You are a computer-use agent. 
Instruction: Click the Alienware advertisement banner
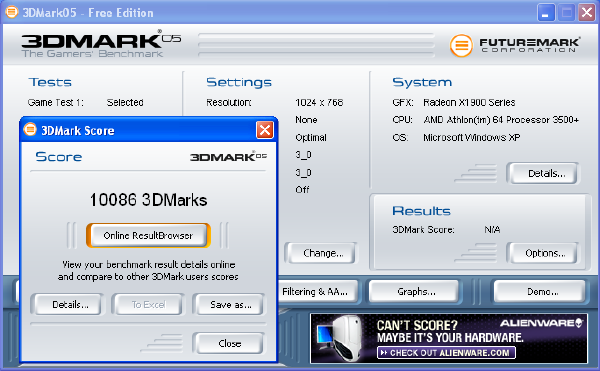(449, 338)
